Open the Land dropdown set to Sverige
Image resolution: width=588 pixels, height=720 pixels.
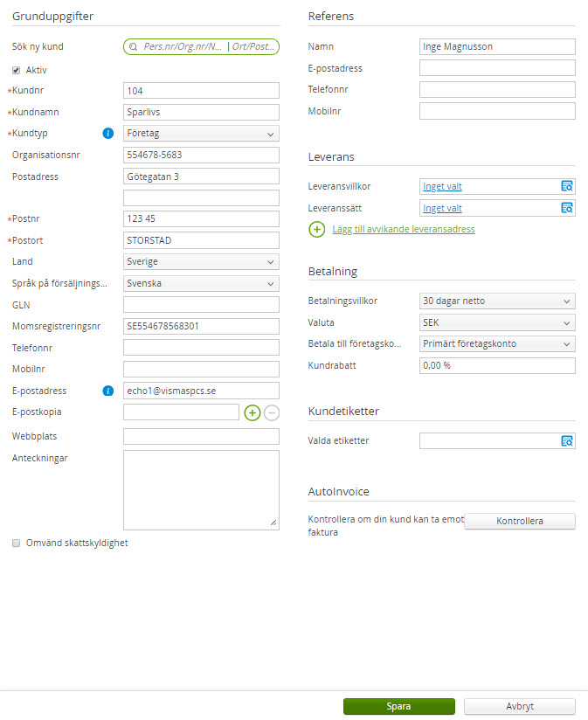[201, 262]
